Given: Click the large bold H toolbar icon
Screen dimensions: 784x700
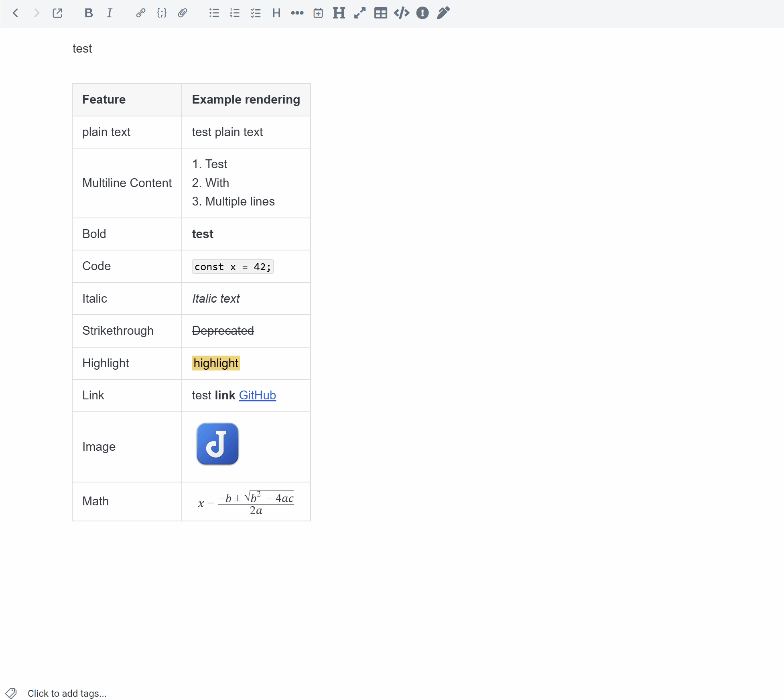Looking at the screenshot, I should (x=339, y=13).
